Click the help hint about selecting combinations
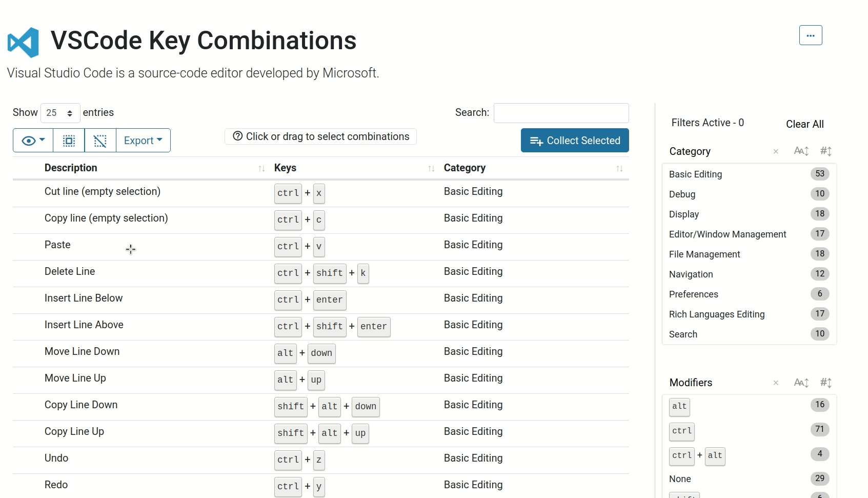 (321, 136)
